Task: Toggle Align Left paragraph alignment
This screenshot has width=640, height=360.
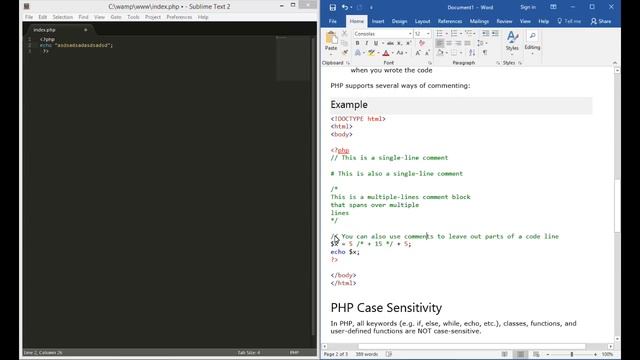Action: 440,43
